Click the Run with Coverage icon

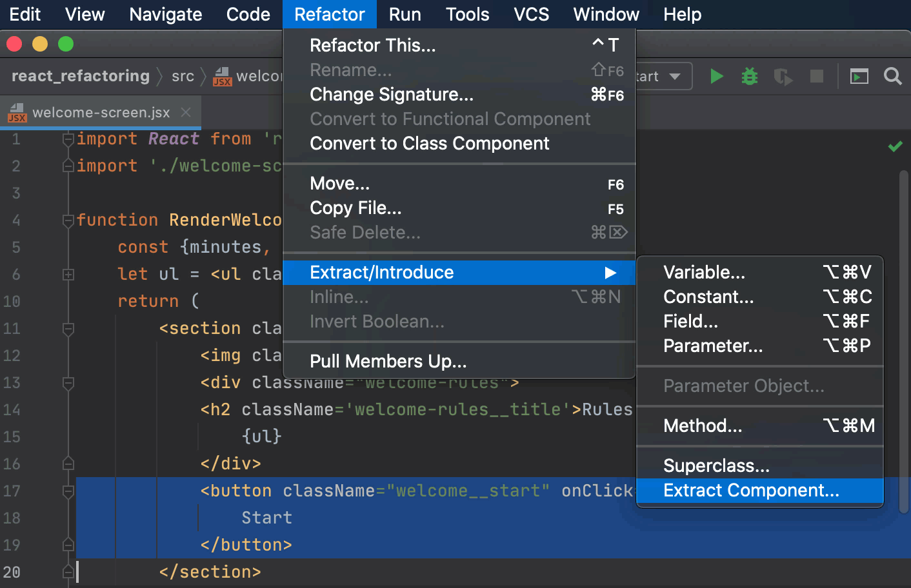pos(783,76)
